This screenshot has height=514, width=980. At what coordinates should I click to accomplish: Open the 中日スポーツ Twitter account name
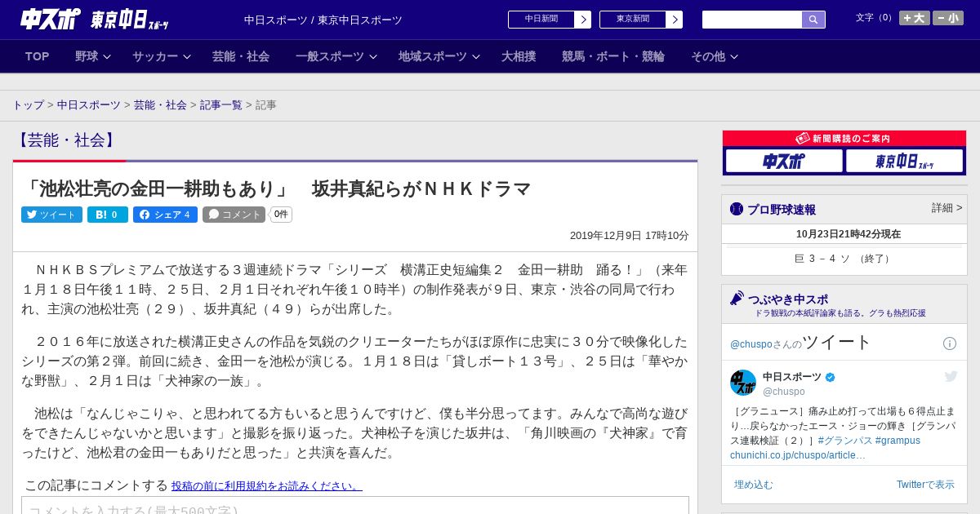[792, 377]
